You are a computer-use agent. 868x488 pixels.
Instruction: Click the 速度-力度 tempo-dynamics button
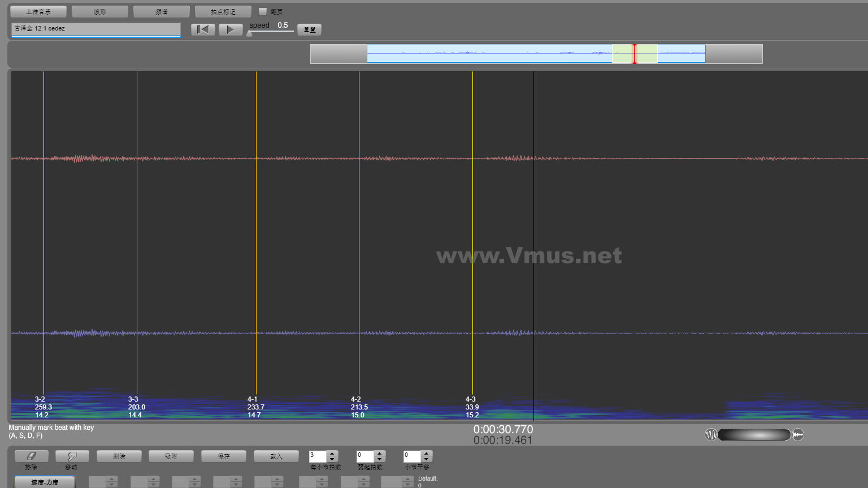coord(45,482)
